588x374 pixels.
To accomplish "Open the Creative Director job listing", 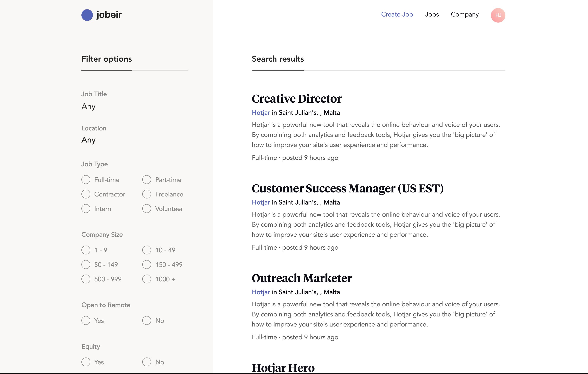I will coord(296,99).
